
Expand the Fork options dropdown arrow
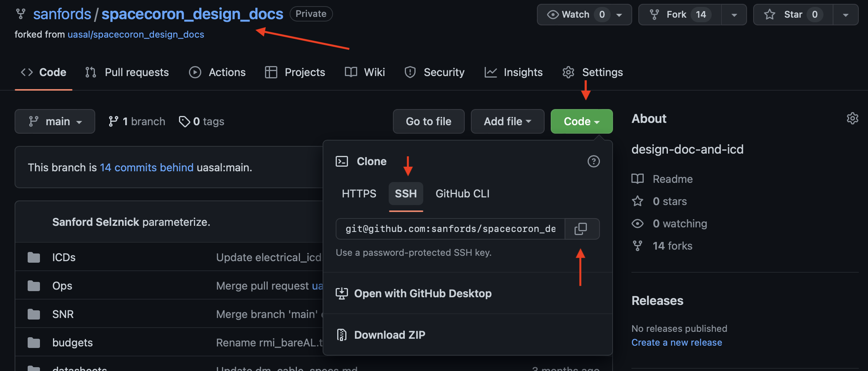click(734, 15)
